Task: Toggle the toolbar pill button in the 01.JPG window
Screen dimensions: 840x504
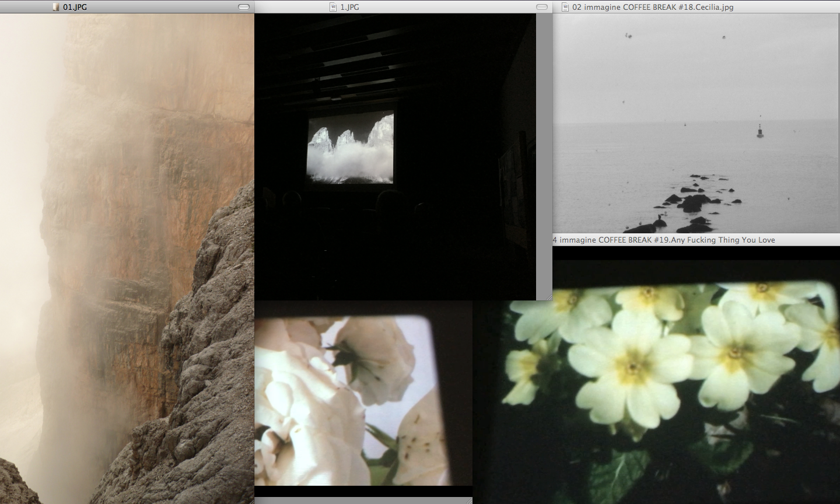Action: (244, 7)
